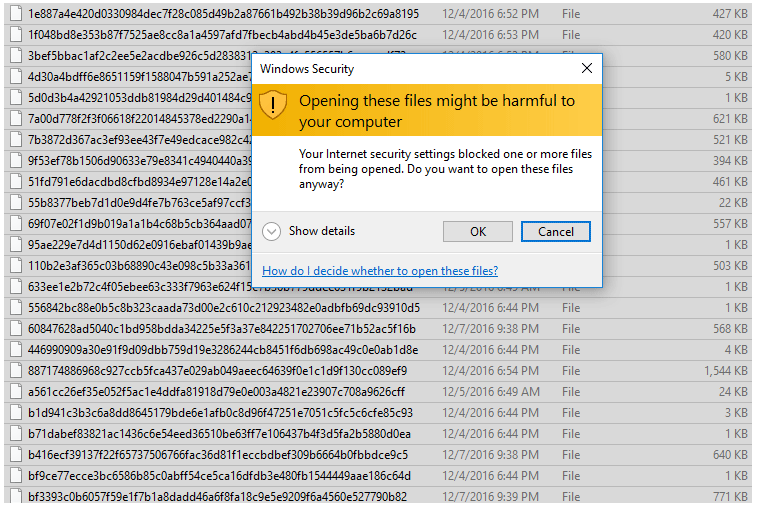This screenshot has height=508, width=760.
Task: Click file icon beside 60847628ad5040c1bd958
Action: (x=16, y=329)
